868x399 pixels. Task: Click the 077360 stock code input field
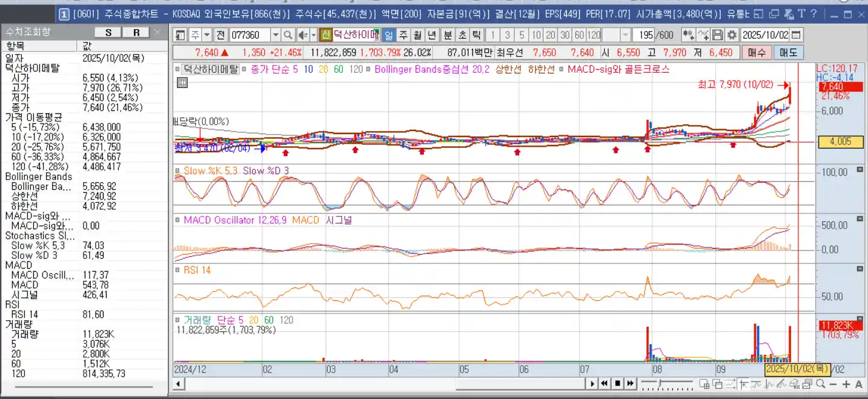[x=250, y=35]
